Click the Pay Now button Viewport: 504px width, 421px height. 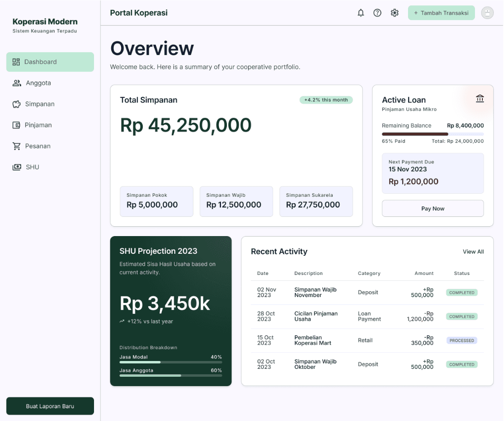pos(433,209)
